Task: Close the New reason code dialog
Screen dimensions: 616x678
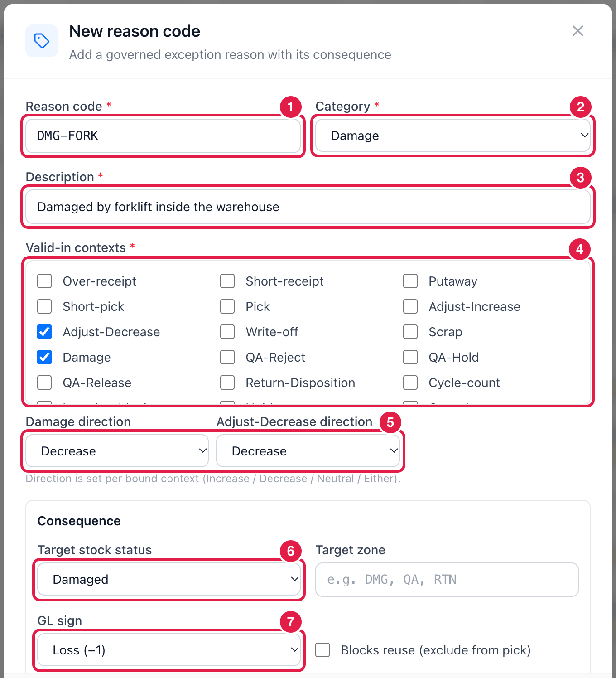Action: (577, 31)
